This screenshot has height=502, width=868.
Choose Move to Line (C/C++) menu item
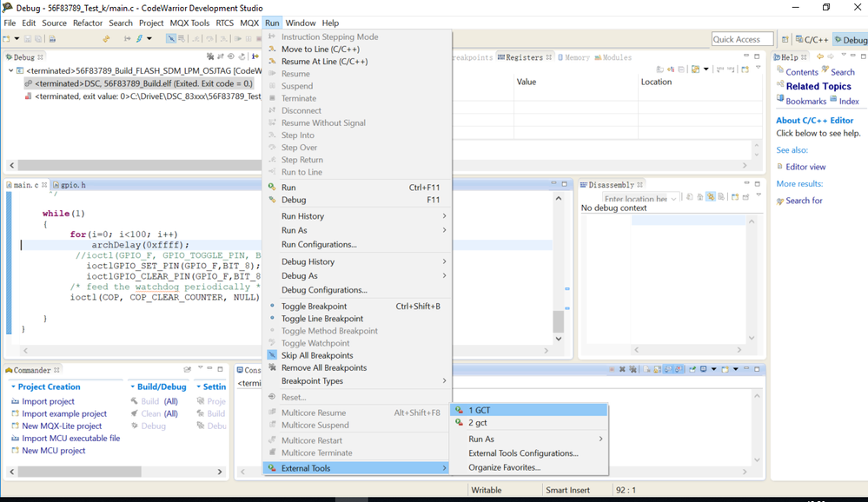pyautogui.click(x=357, y=50)
